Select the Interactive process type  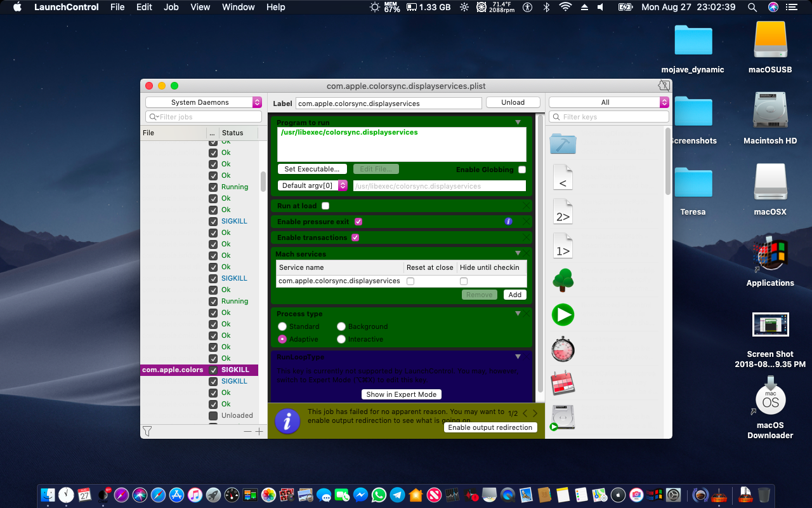pyautogui.click(x=341, y=339)
